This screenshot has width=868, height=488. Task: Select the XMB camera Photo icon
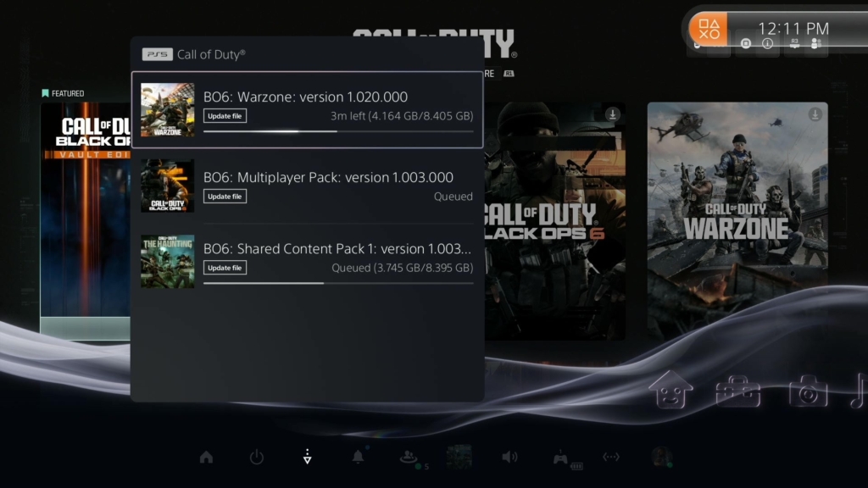(808, 391)
